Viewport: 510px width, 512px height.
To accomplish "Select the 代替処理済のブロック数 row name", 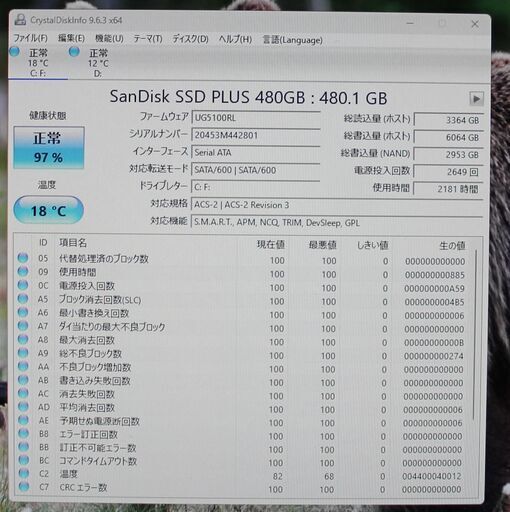I will pos(104,259).
